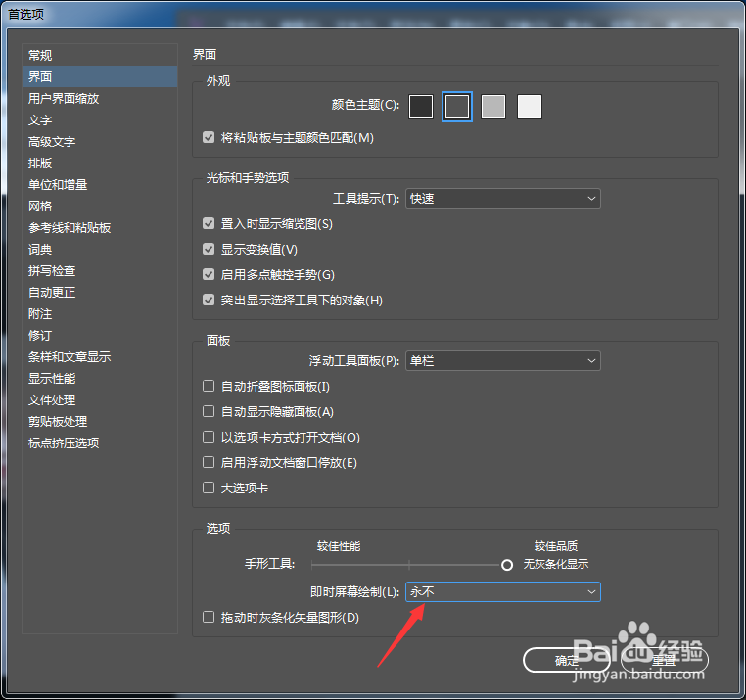746x700 pixels.
Task: Click the 确定 button
Action: pyautogui.click(x=567, y=660)
